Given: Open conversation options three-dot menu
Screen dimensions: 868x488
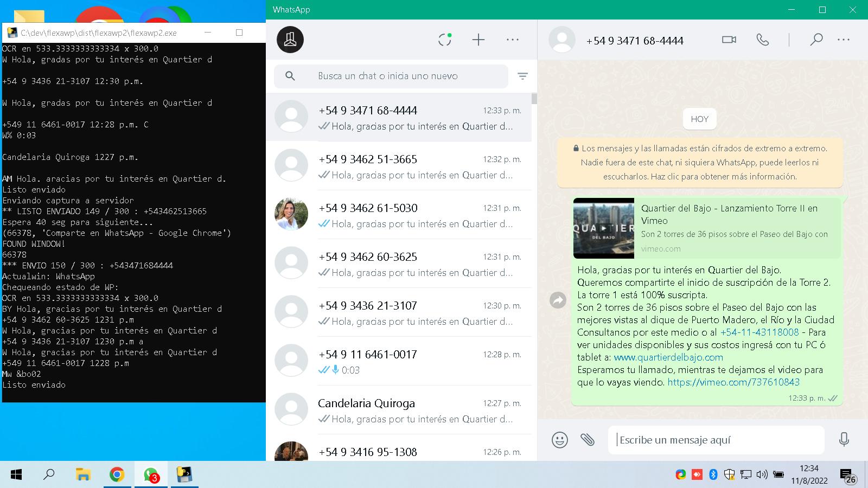Looking at the screenshot, I should coord(844,40).
